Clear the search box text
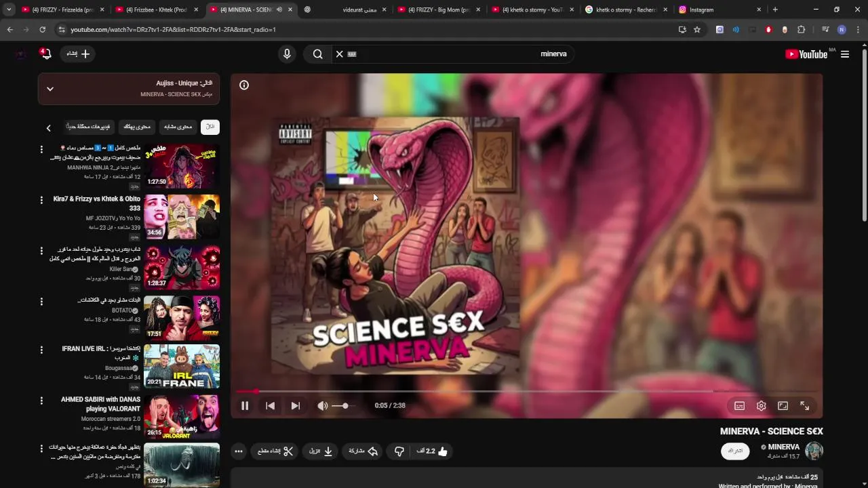868x488 pixels. 340,54
